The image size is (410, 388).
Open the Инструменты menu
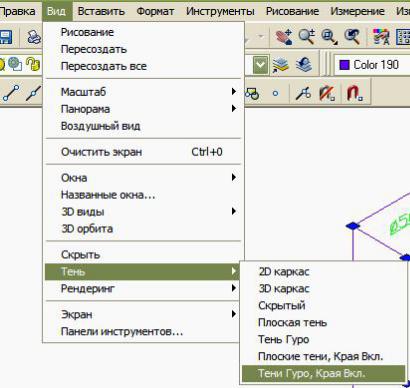[220, 11]
